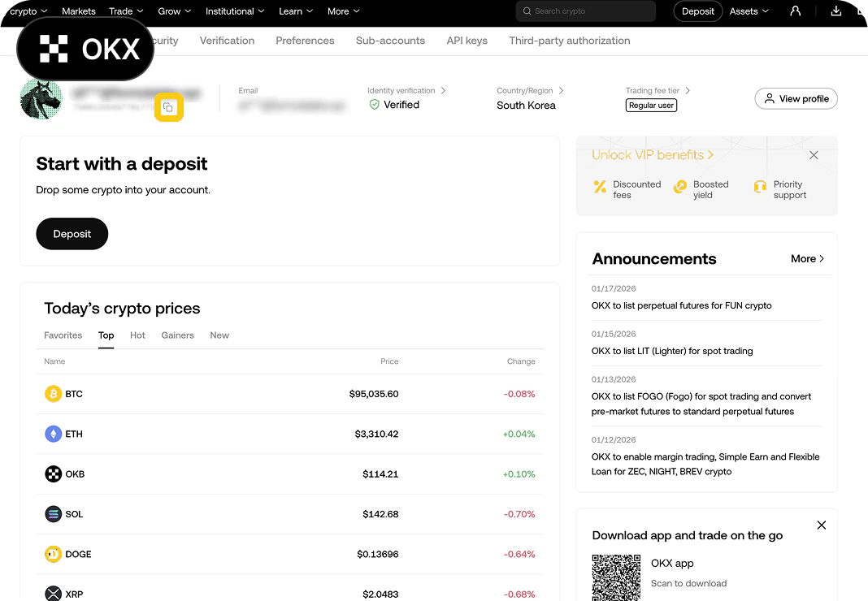The width and height of the screenshot is (868, 601).
Task: Click the XRP coin icon
Action: [53, 594]
